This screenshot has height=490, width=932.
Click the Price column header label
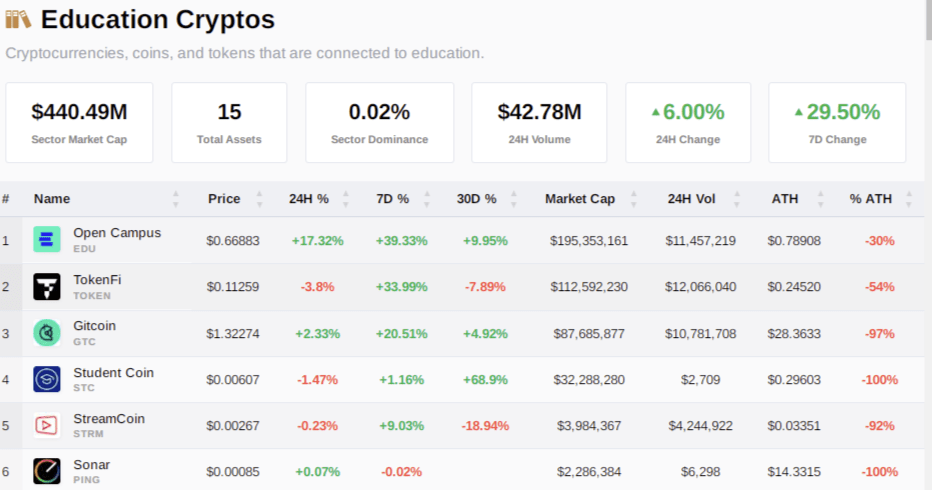[x=224, y=199]
